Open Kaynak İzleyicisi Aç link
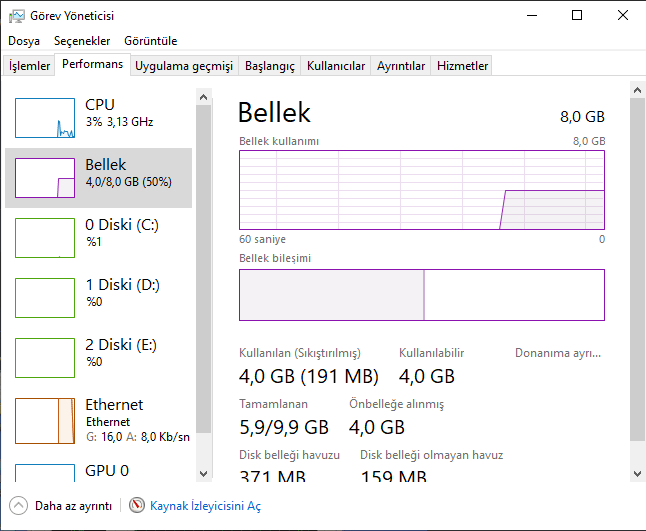Screen dimensions: 646x531 [x=205, y=506]
